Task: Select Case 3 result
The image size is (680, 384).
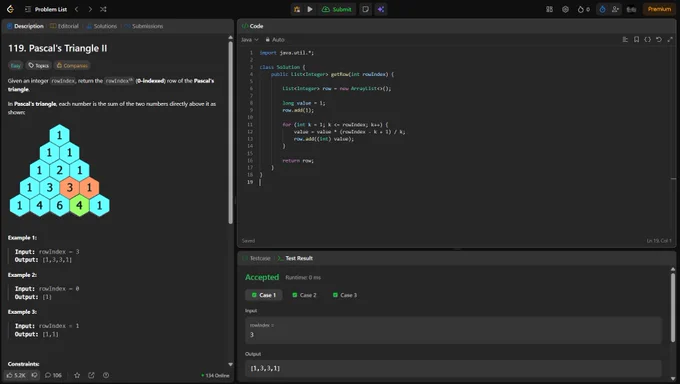Action: click(x=345, y=295)
